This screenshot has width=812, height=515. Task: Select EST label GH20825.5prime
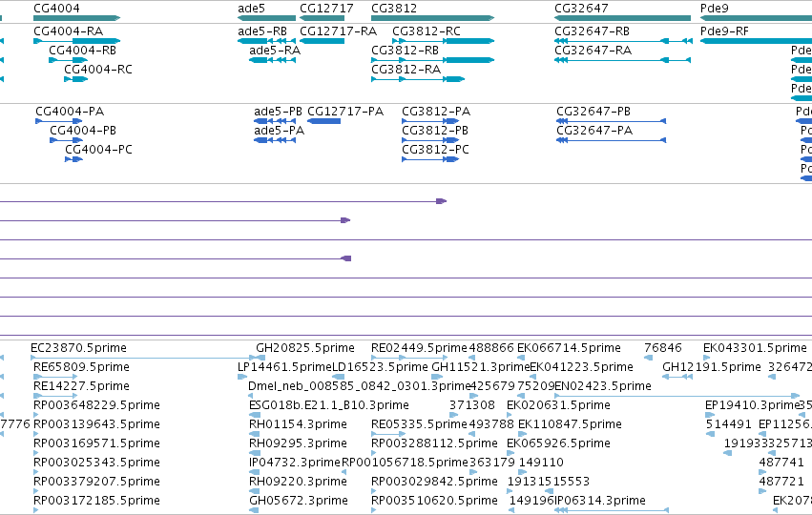pyautogui.click(x=305, y=348)
